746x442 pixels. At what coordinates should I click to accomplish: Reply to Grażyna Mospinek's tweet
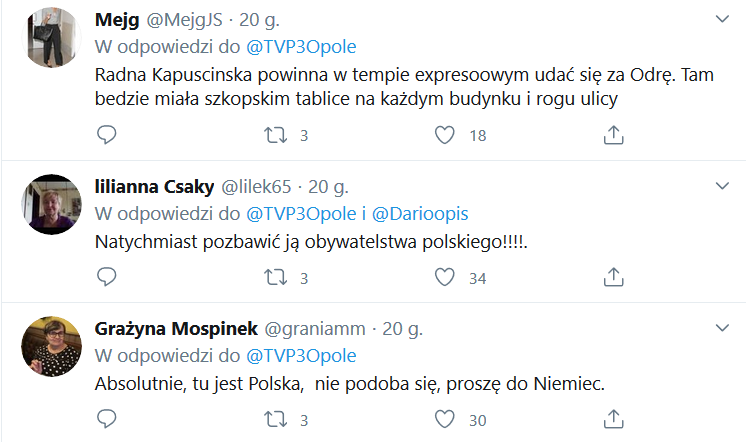click(107, 419)
